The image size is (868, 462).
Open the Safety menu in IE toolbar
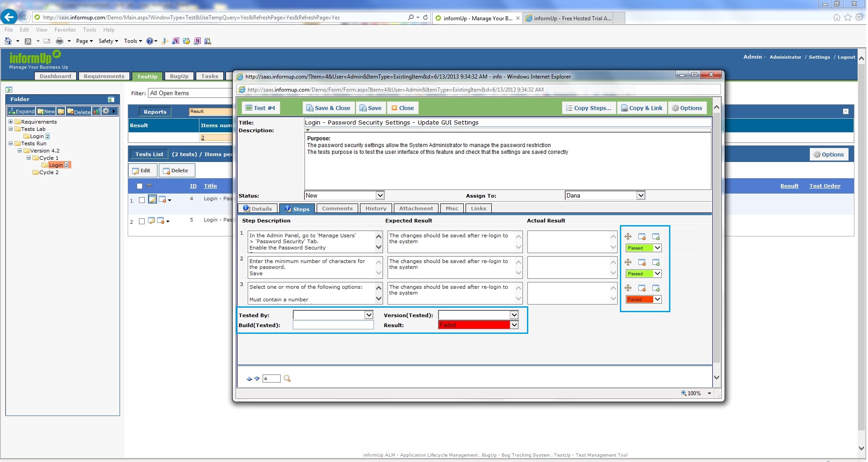[x=108, y=41]
